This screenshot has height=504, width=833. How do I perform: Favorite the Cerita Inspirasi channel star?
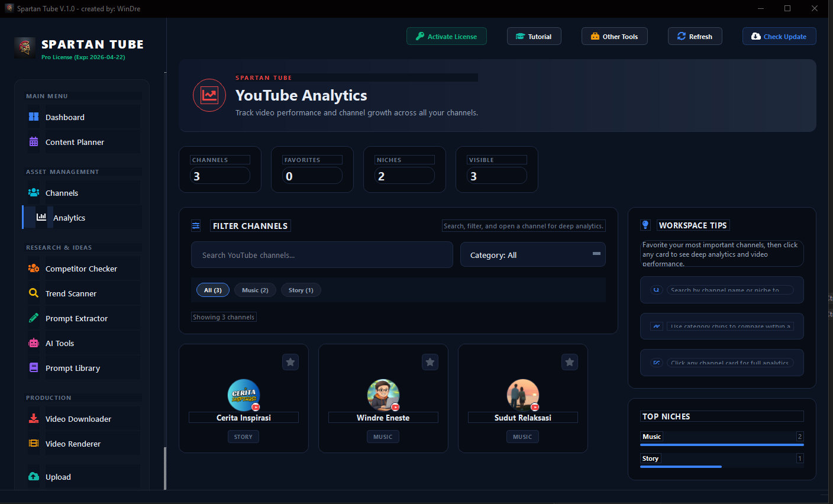(290, 361)
